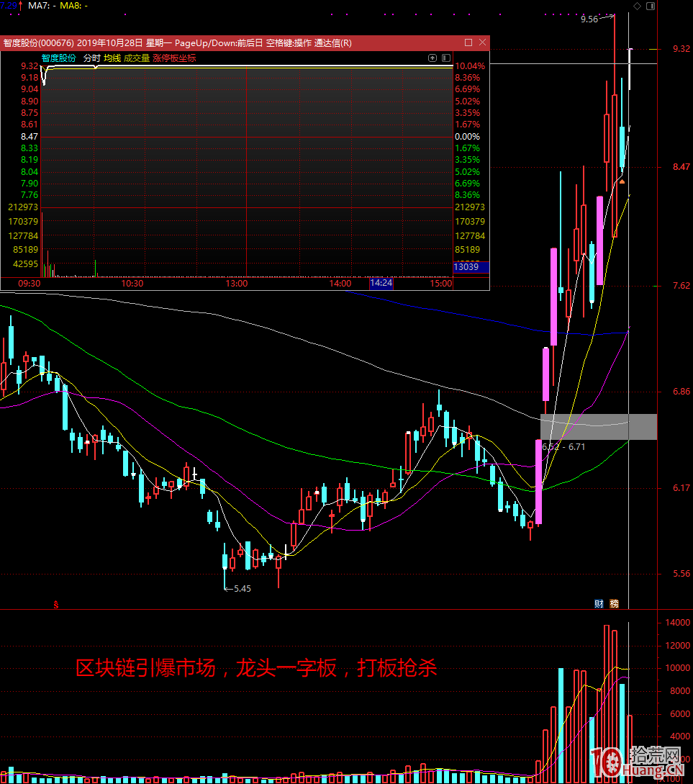
Task: Click the gray gap zone rectangle
Action: tap(599, 427)
